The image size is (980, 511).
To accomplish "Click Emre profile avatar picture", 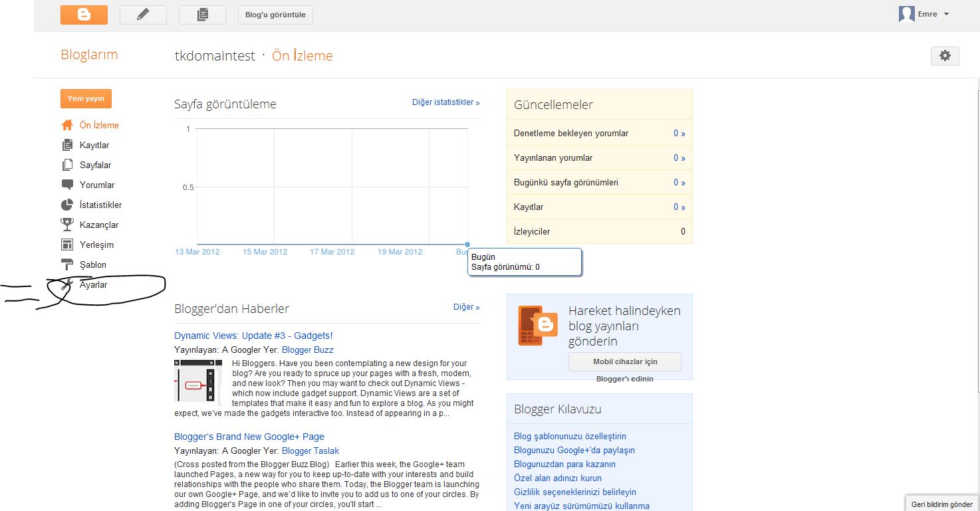I will click(907, 14).
